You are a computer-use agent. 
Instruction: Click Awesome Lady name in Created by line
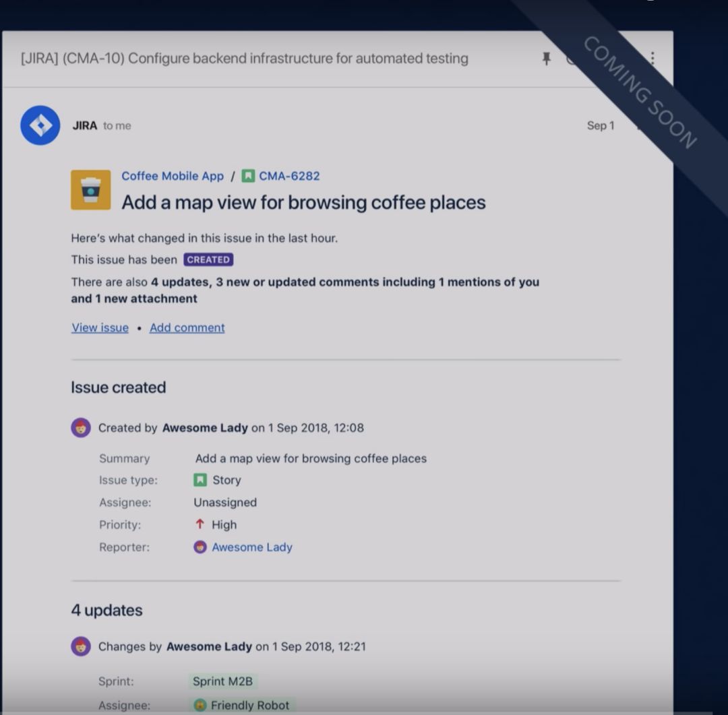click(205, 428)
